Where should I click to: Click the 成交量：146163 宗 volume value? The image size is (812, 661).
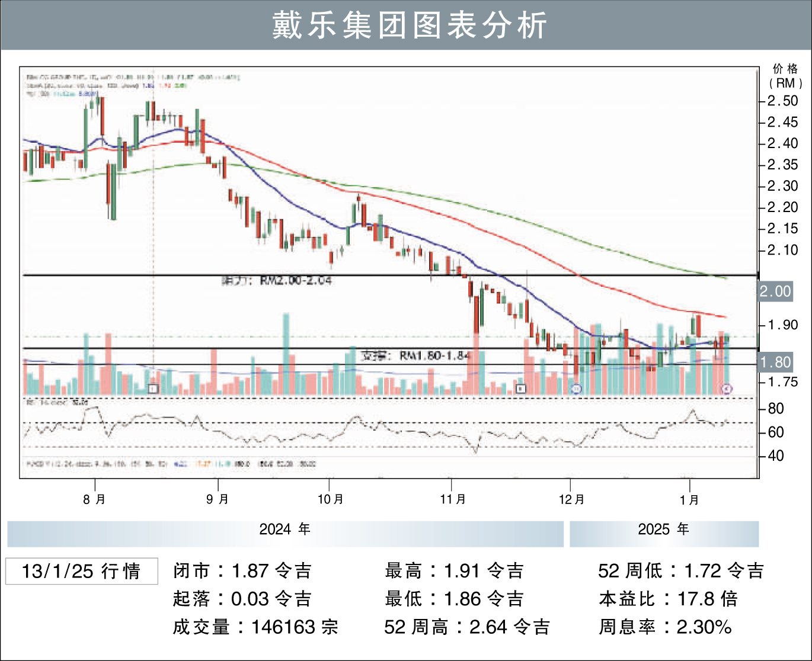tap(255, 627)
